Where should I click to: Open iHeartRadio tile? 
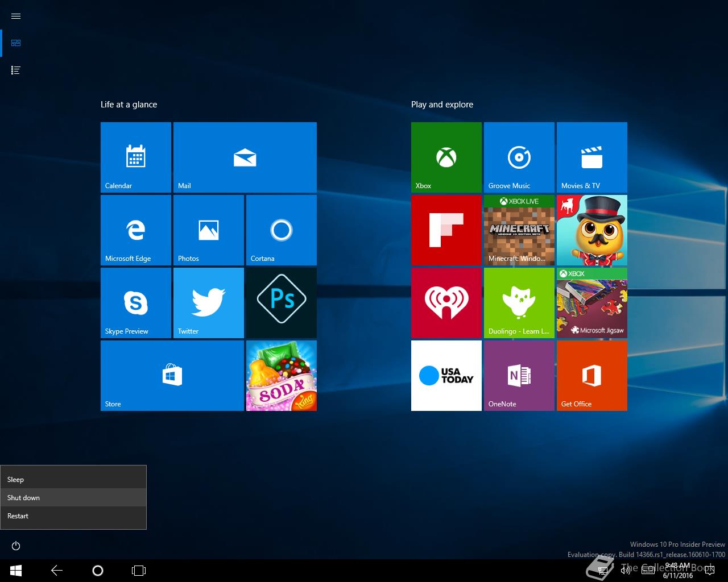coord(446,303)
